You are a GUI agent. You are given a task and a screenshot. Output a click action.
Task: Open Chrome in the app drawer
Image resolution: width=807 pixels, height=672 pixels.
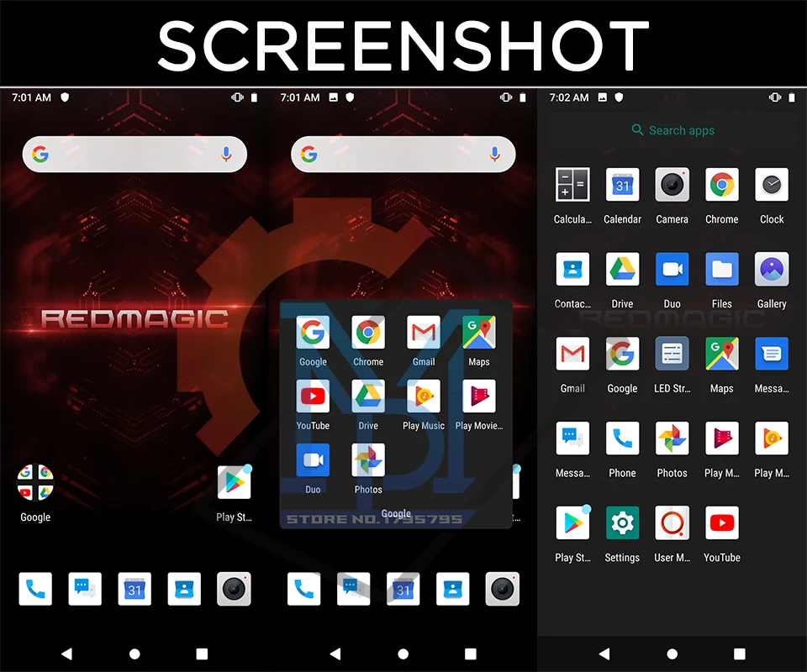pyautogui.click(x=721, y=185)
